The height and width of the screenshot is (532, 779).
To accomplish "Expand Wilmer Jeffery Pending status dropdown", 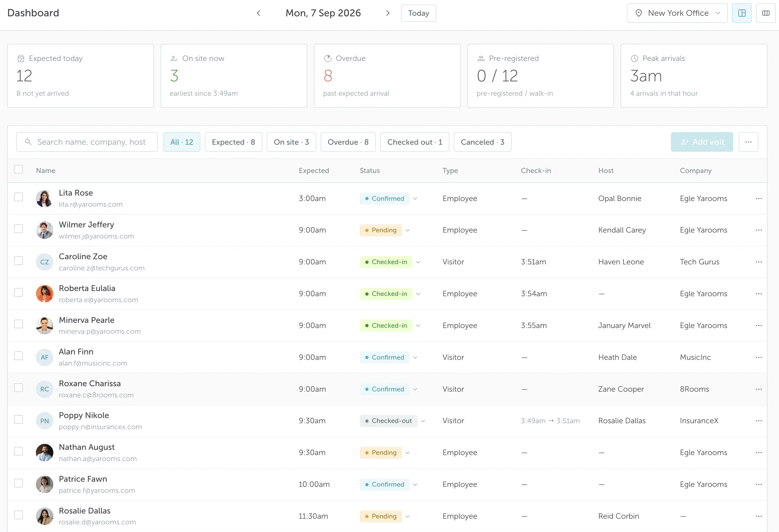I will pyautogui.click(x=408, y=230).
